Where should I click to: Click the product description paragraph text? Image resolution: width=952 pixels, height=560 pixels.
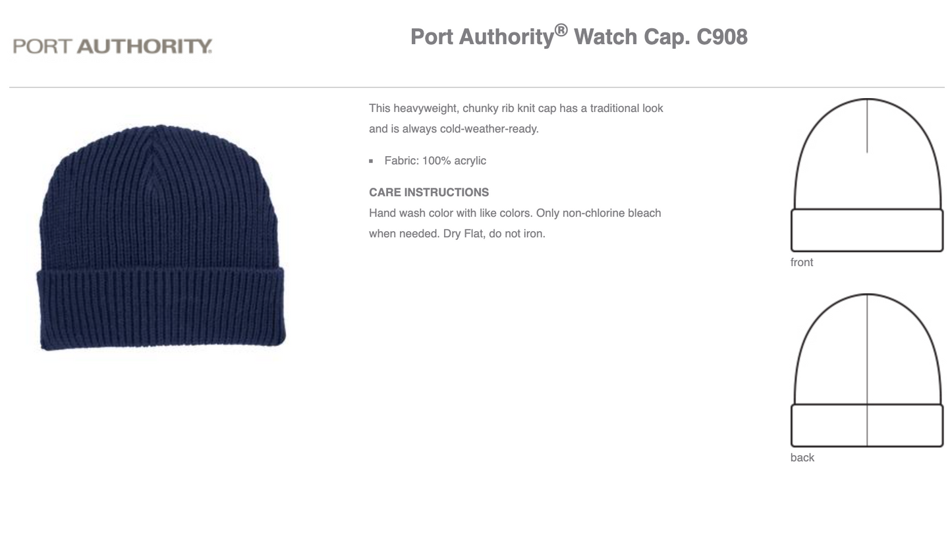click(x=516, y=119)
